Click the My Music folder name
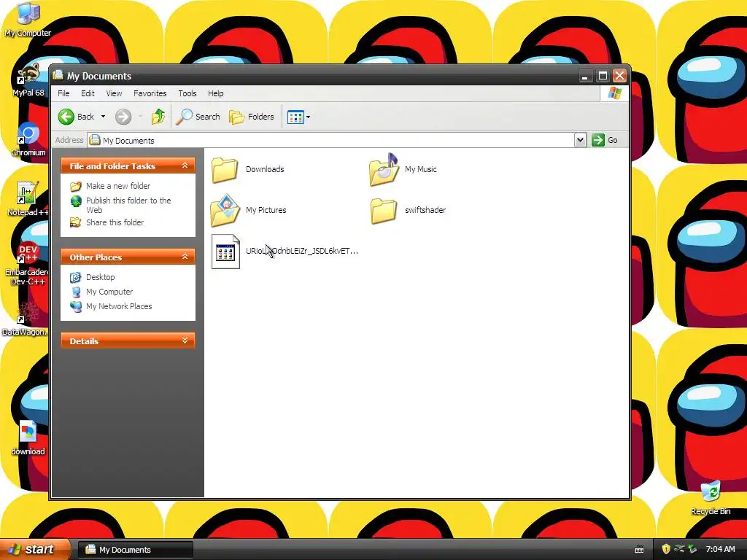The image size is (747, 560). click(x=421, y=169)
